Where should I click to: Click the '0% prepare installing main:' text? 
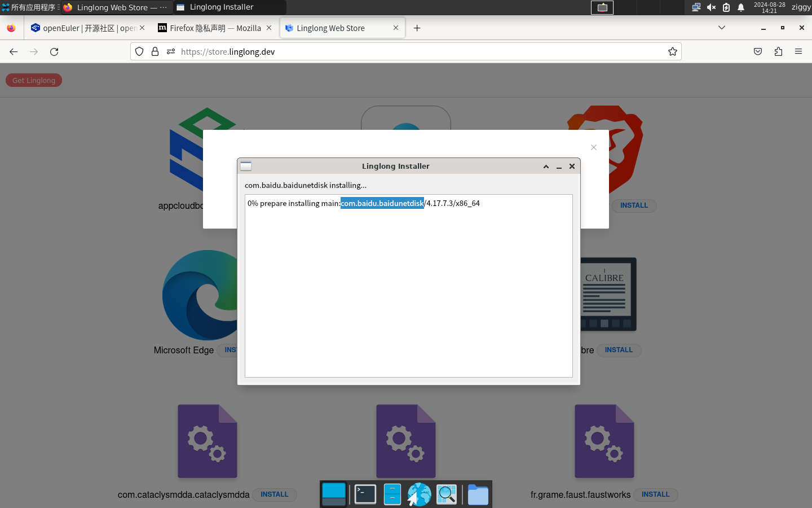294,203
